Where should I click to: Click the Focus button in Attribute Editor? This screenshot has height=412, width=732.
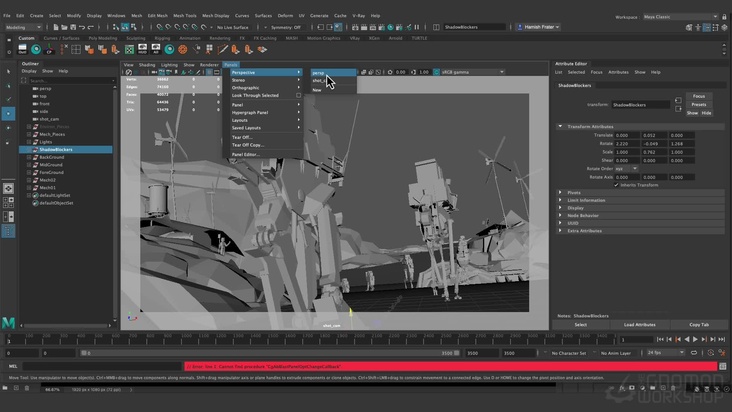pos(699,96)
